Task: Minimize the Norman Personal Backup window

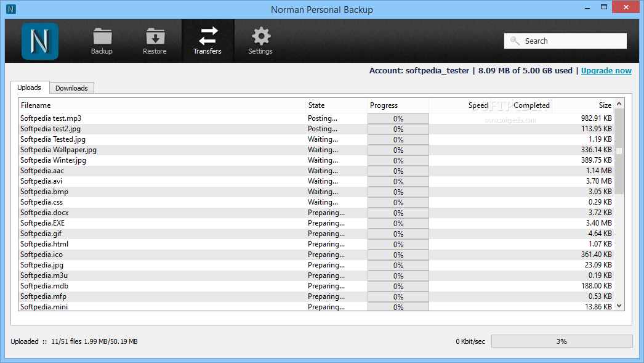Action: 587,7
